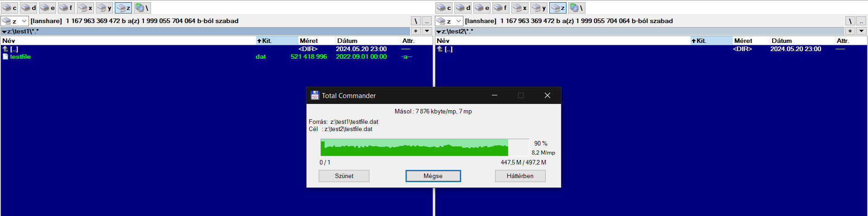The height and width of the screenshot is (216, 868).
Task: Sort left panel by Kit. column
Action: coord(277,41)
